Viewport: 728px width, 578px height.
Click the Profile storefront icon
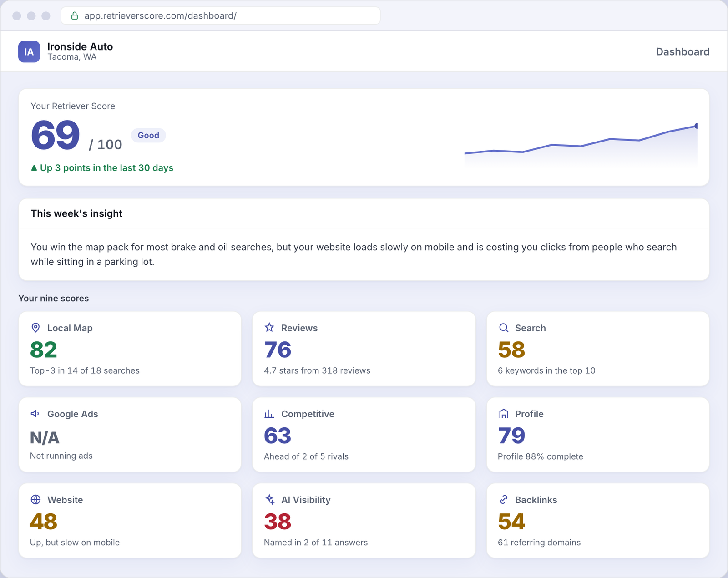point(503,414)
